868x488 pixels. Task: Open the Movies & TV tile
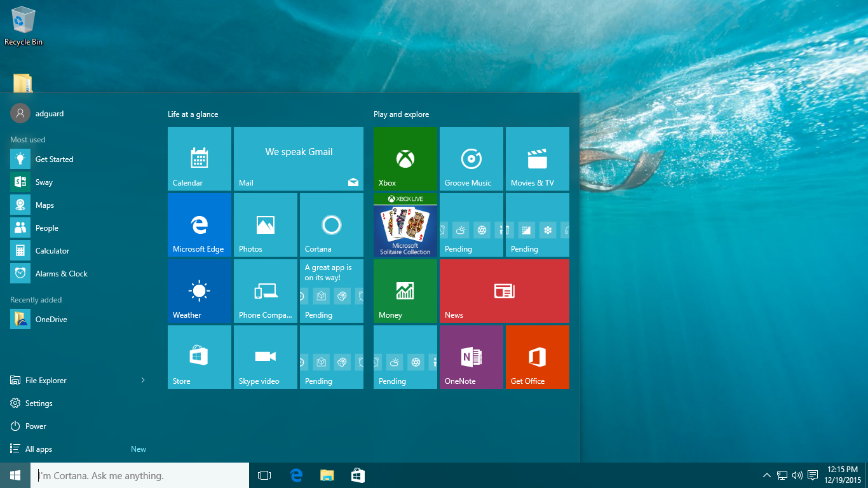538,159
